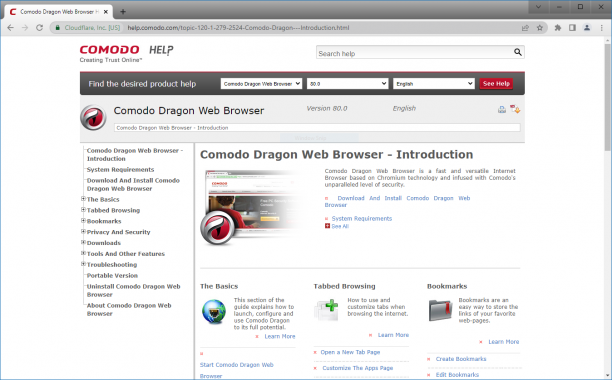Click Learn More under Bookmarks
The height and width of the screenshot is (380, 612).
[x=504, y=342]
